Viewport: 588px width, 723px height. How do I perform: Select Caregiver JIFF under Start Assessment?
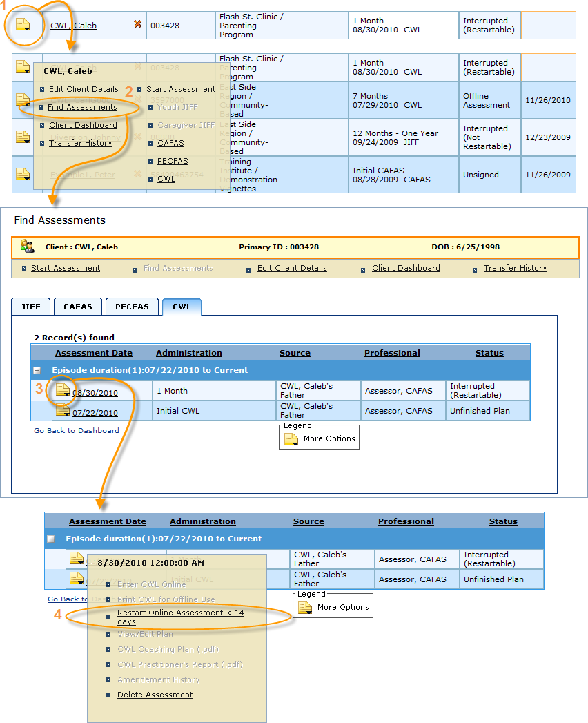coord(186,125)
